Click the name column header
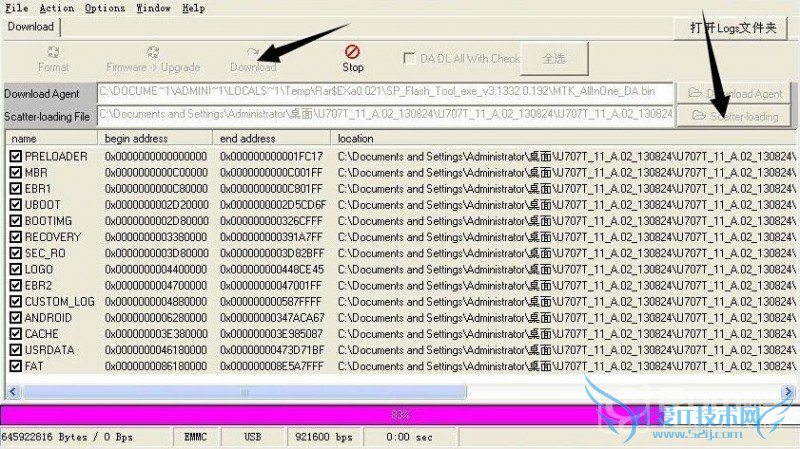Image resolution: width=800 pixels, height=449 pixels. click(52, 138)
